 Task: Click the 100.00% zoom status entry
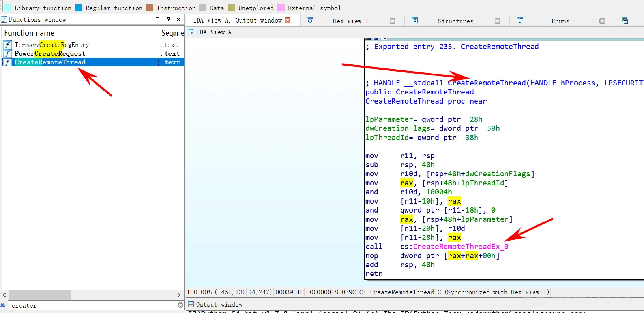pos(199,292)
